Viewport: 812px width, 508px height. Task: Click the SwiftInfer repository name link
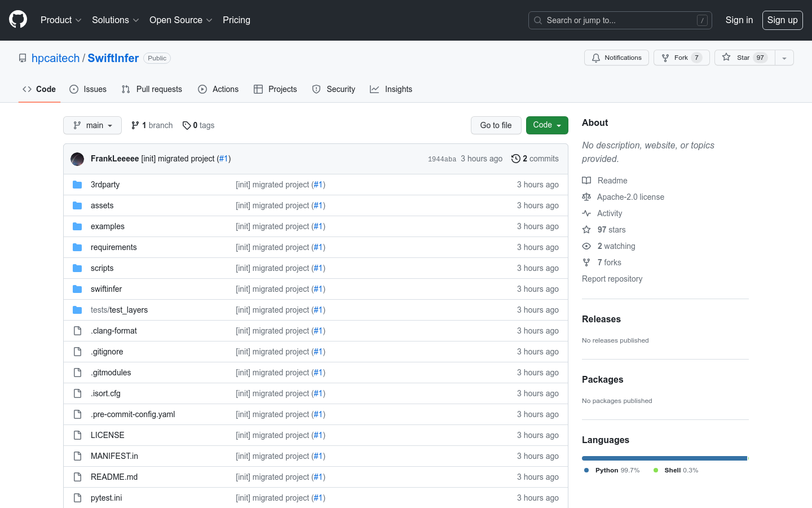pos(113,58)
